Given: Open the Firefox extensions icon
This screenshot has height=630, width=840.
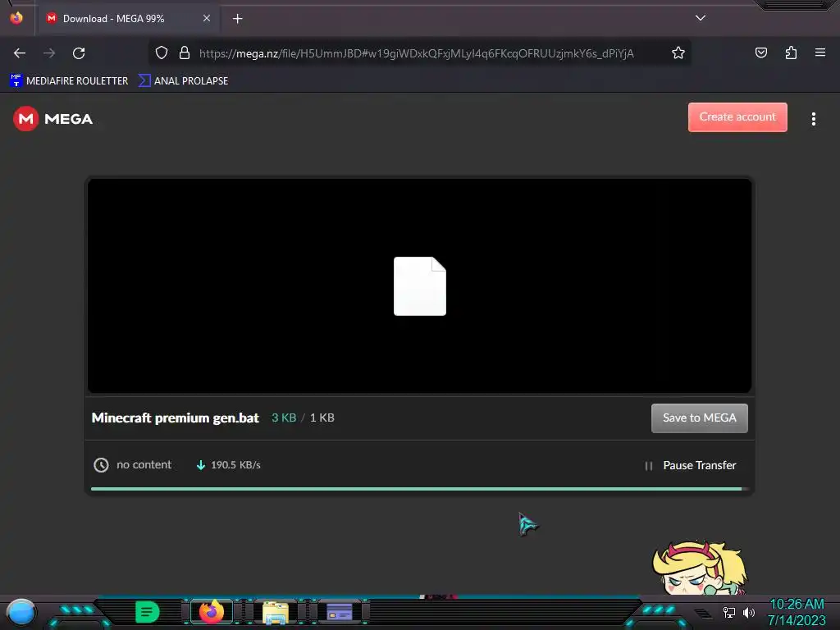Looking at the screenshot, I should 791,52.
